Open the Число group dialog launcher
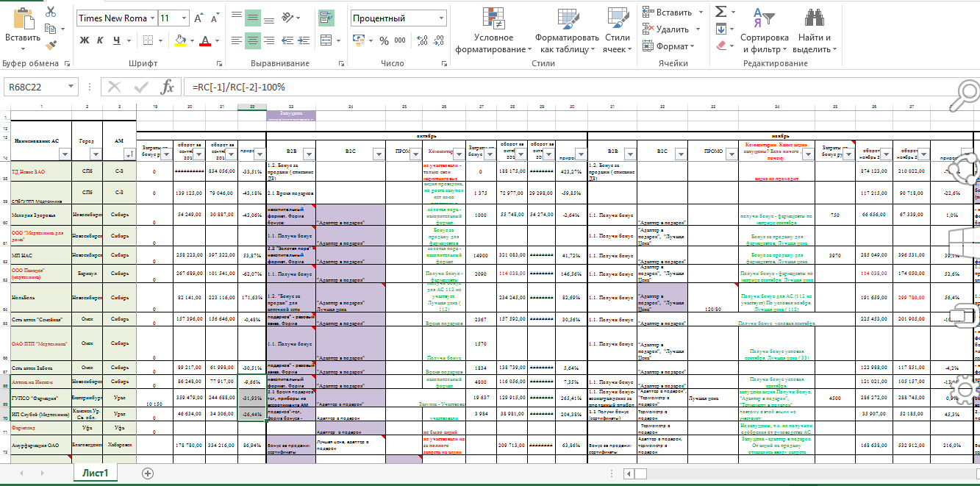The width and height of the screenshot is (980, 486). click(x=446, y=63)
